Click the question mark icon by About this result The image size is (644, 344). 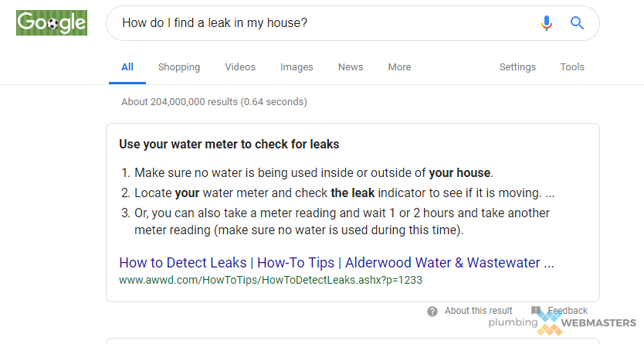(x=432, y=312)
